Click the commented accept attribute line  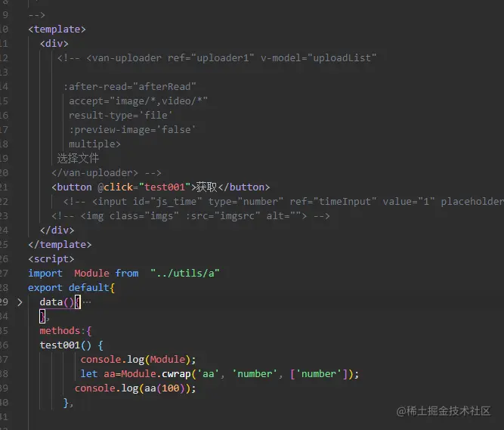click(138, 101)
